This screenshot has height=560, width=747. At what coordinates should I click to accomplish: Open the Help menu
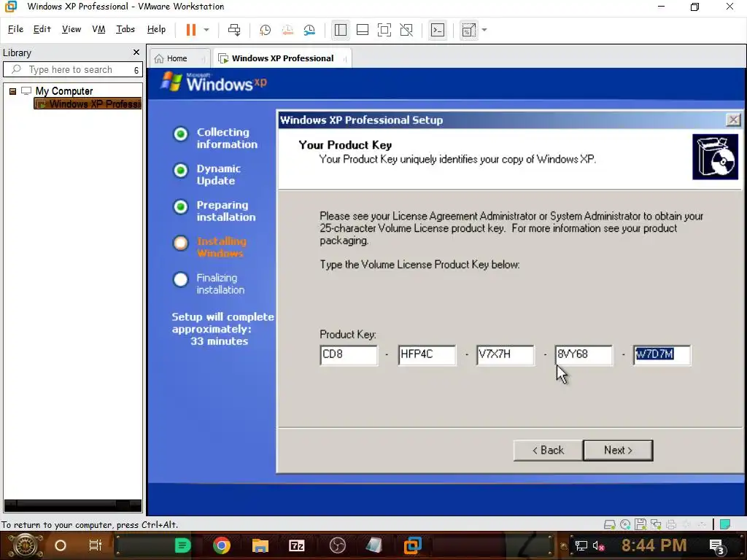pyautogui.click(x=156, y=29)
